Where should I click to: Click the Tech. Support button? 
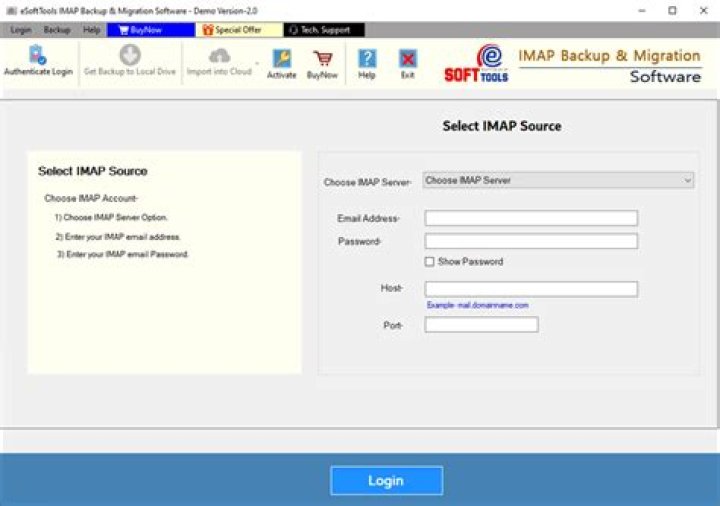pyautogui.click(x=324, y=30)
